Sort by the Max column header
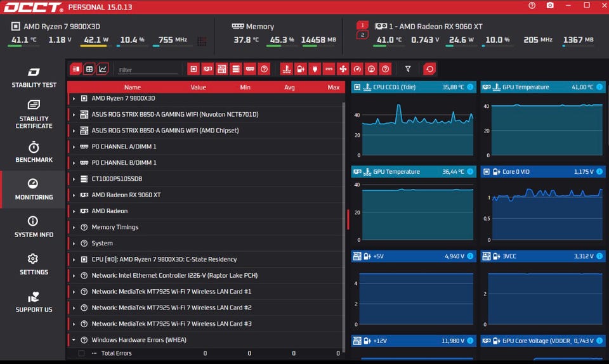This screenshot has height=364, width=609. [334, 88]
